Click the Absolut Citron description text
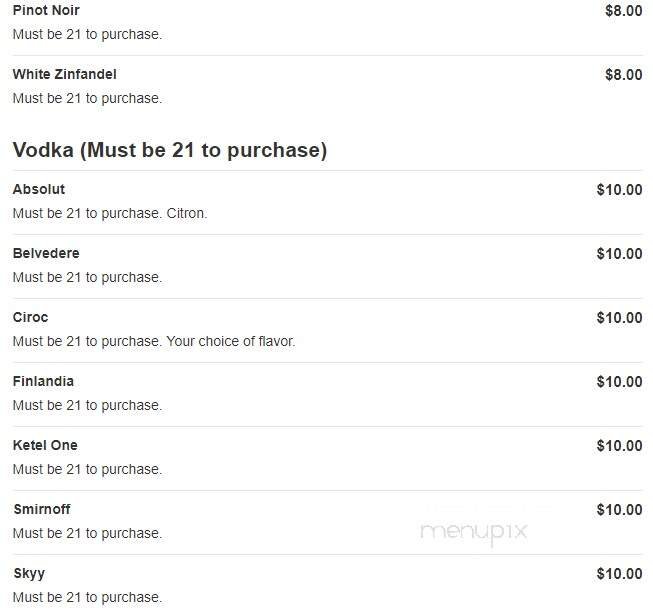This screenshot has height=614, width=653. pos(109,213)
